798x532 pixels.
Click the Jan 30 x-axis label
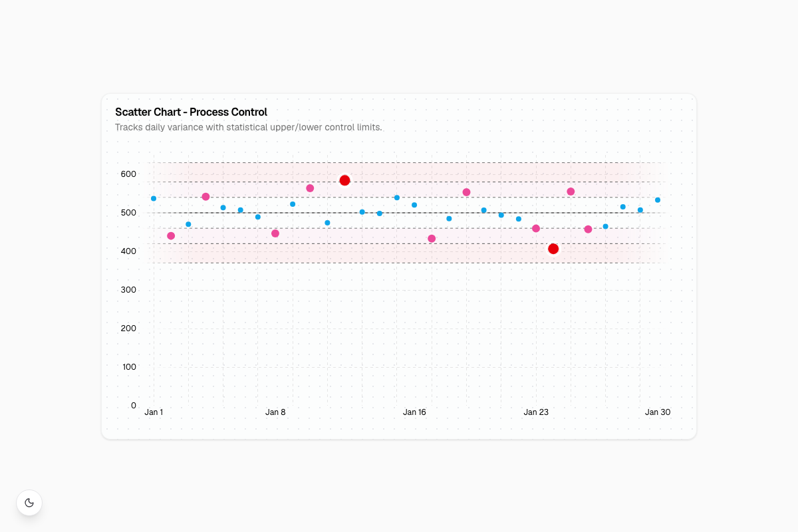(658, 412)
